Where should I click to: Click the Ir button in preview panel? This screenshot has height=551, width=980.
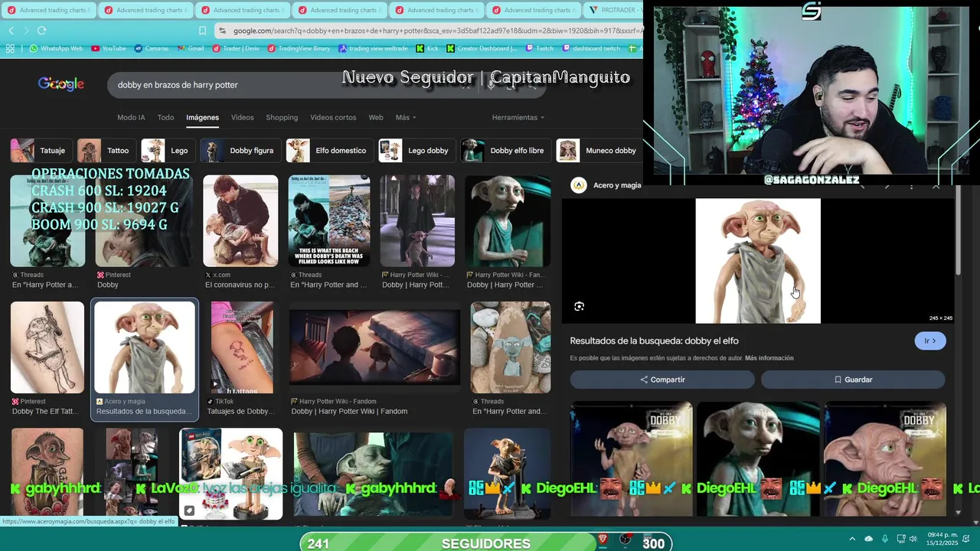(x=930, y=341)
